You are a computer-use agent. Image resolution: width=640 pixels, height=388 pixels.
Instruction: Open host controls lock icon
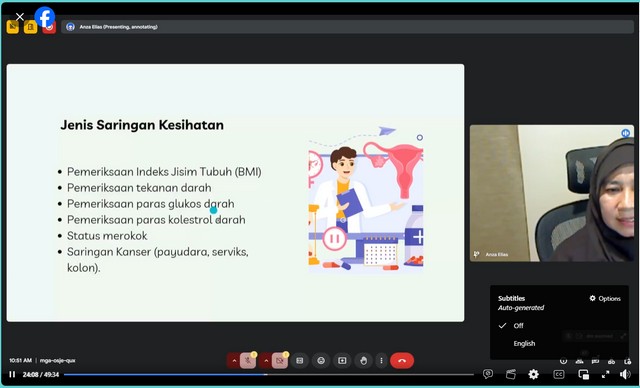tap(627, 361)
